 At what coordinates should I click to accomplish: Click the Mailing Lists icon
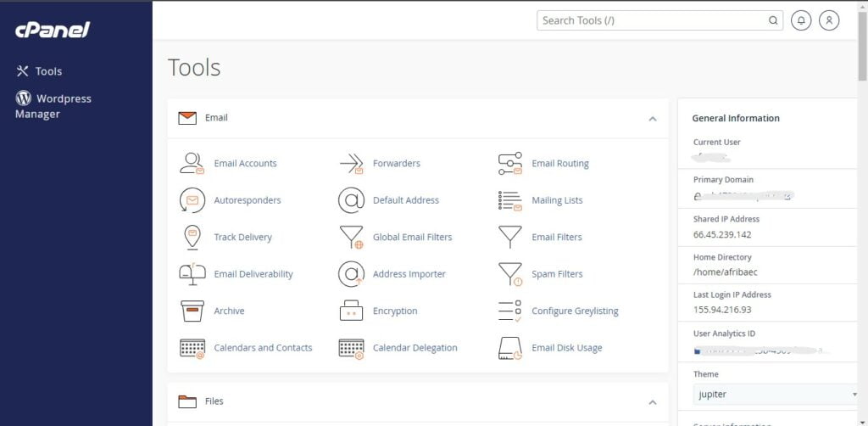point(509,200)
